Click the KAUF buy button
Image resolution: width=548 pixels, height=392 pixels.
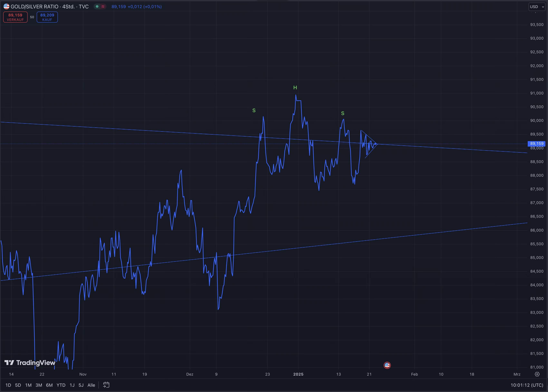[x=47, y=17]
